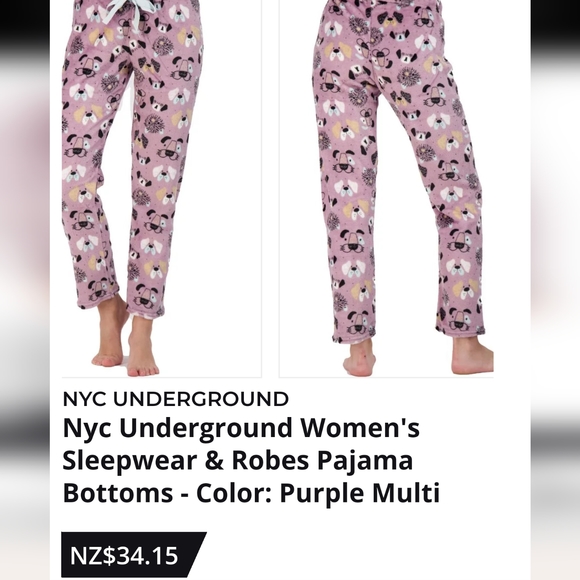Tap the word 'UNDERGROUND' in brand label
Screen dimensions: 580x580
click(201, 399)
